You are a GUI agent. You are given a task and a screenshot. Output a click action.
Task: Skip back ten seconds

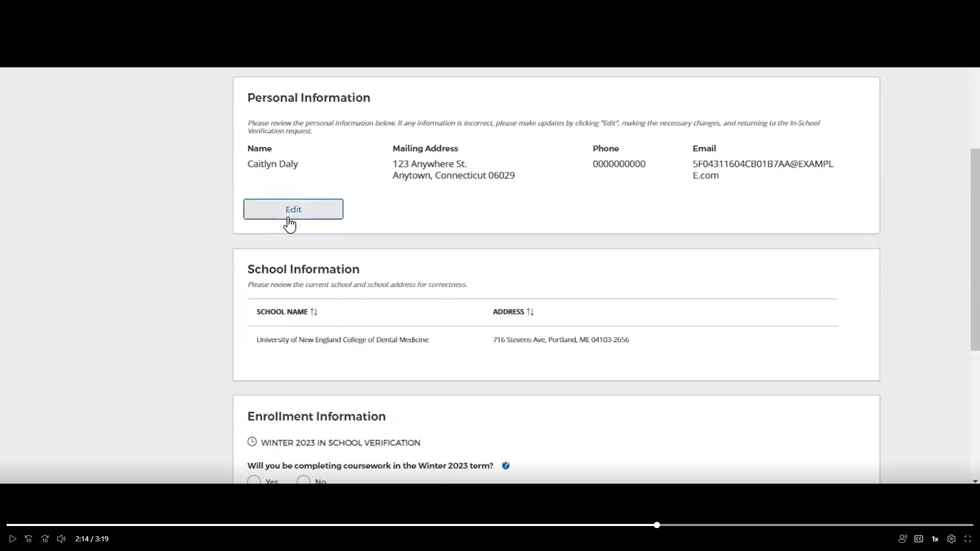click(x=29, y=539)
